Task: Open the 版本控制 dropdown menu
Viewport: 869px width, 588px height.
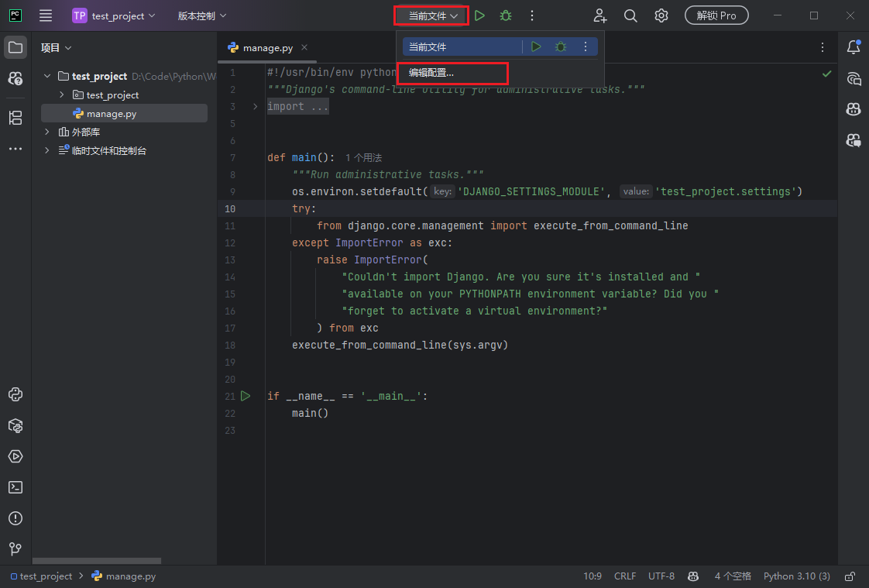Action: pyautogui.click(x=201, y=15)
